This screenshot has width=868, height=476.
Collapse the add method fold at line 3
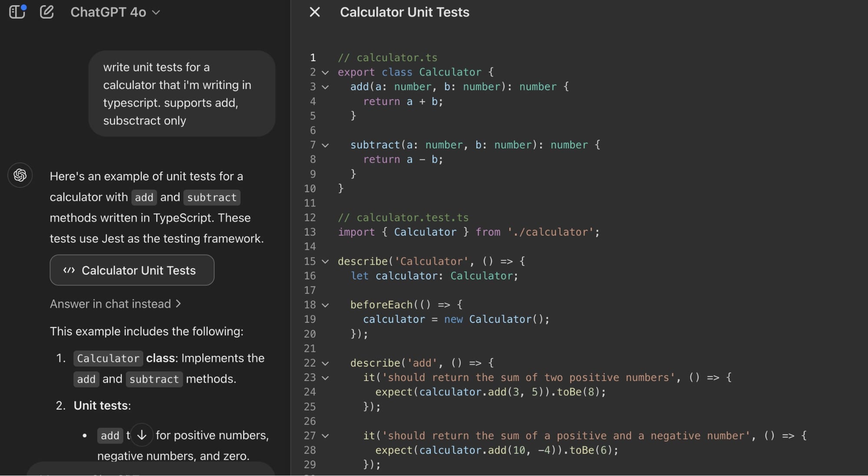[x=325, y=87]
